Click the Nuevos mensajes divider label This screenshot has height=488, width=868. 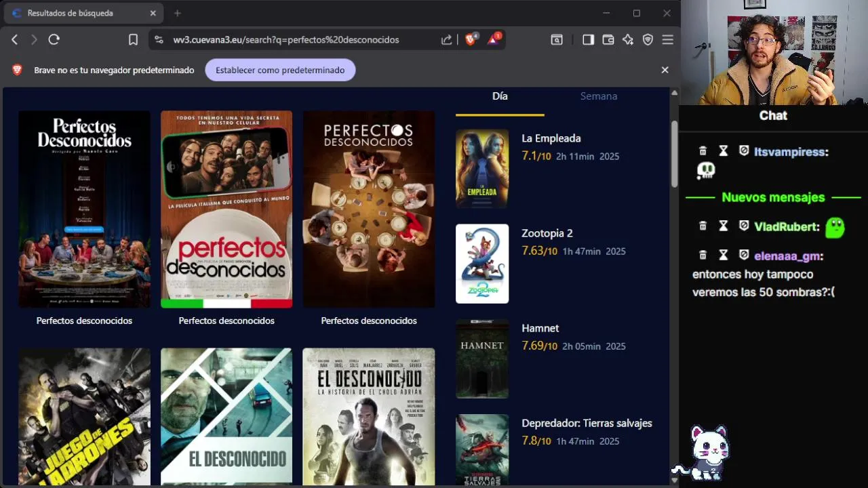coord(773,197)
